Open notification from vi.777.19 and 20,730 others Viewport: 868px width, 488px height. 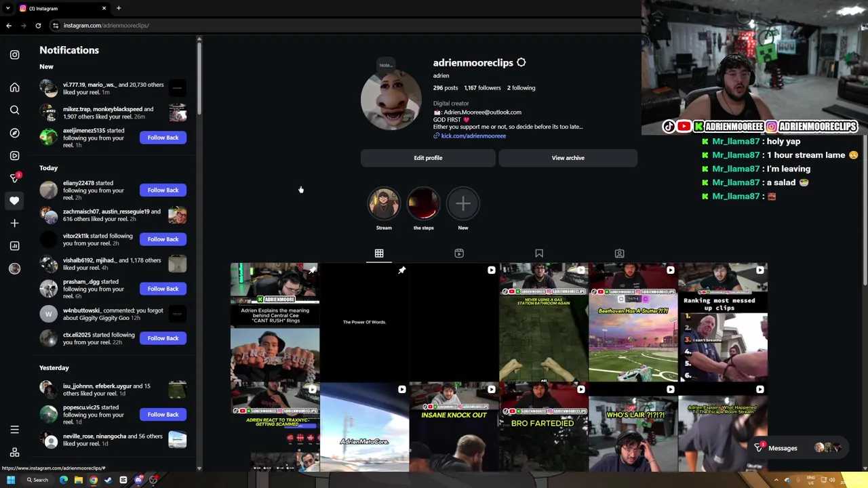point(113,88)
